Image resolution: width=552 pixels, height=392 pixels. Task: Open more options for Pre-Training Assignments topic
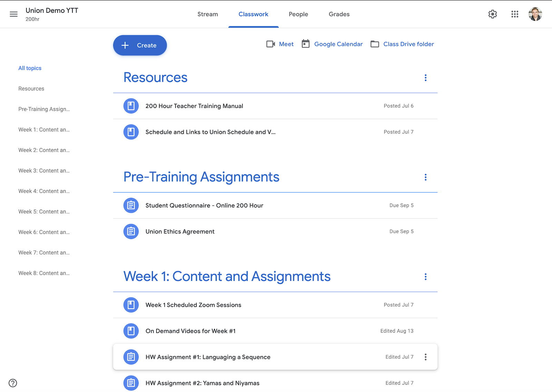[425, 177]
